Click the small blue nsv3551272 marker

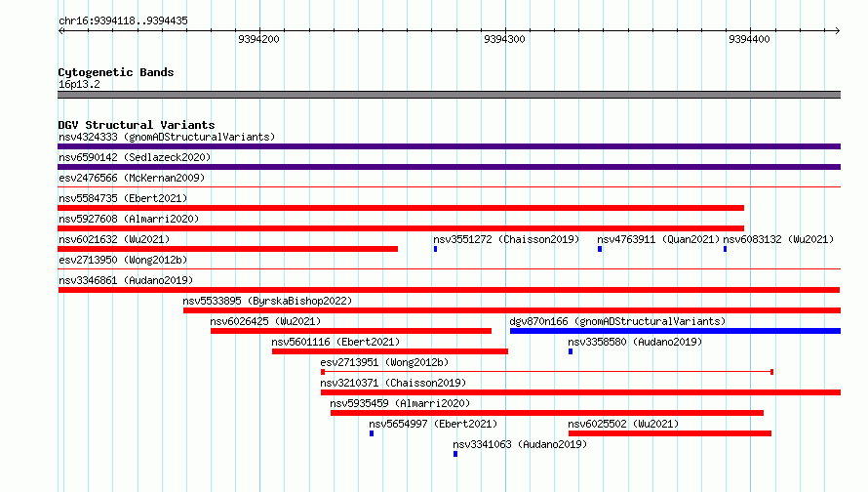(436, 249)
